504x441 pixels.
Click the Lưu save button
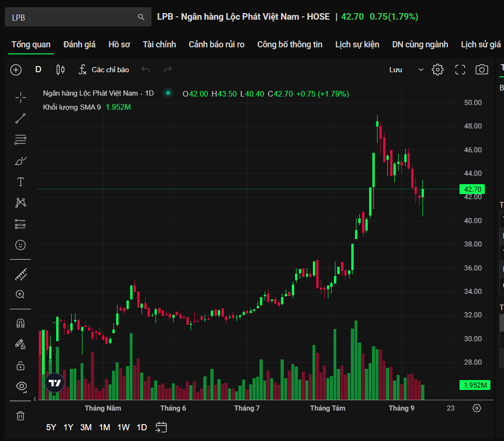point(395,70)
